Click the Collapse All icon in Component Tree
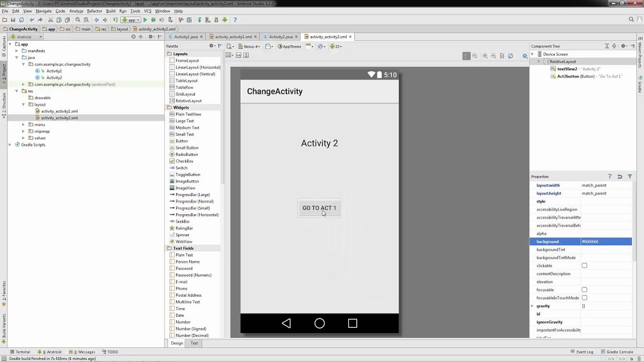 point(614,46)
